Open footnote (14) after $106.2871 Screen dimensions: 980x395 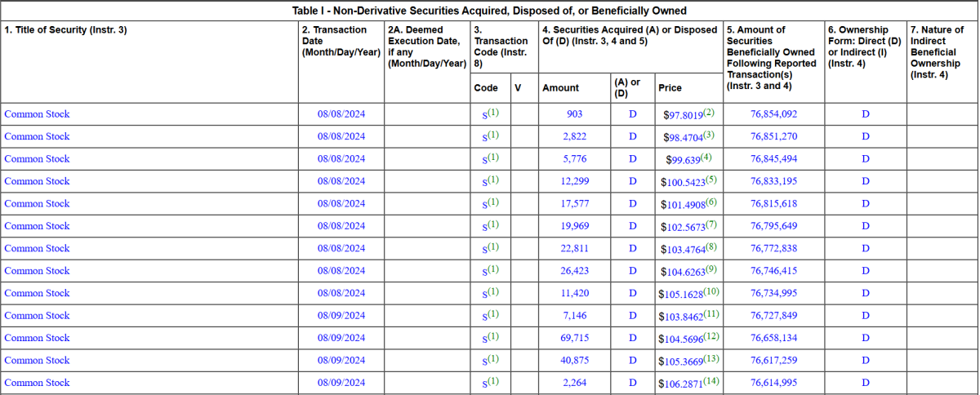(712, 381)
